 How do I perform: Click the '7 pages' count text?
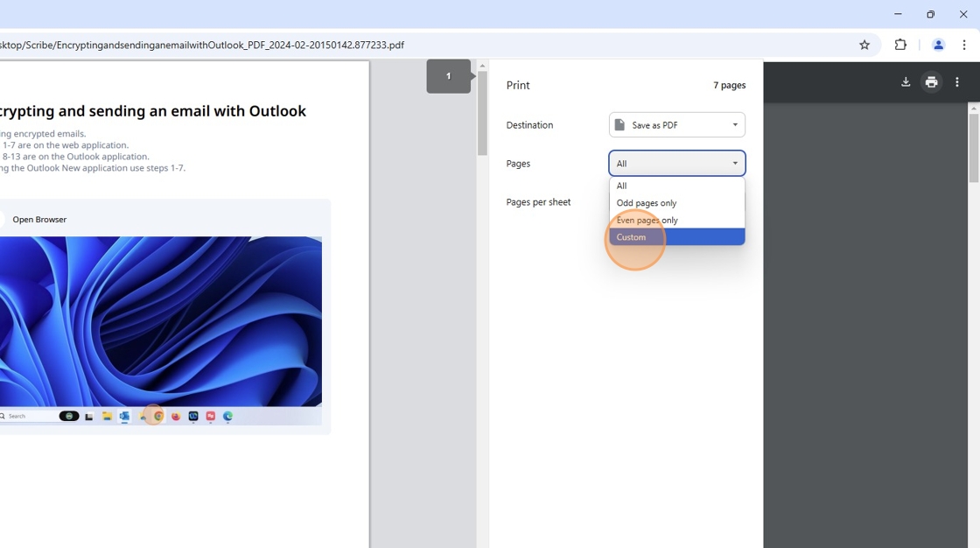click(730, 85)
